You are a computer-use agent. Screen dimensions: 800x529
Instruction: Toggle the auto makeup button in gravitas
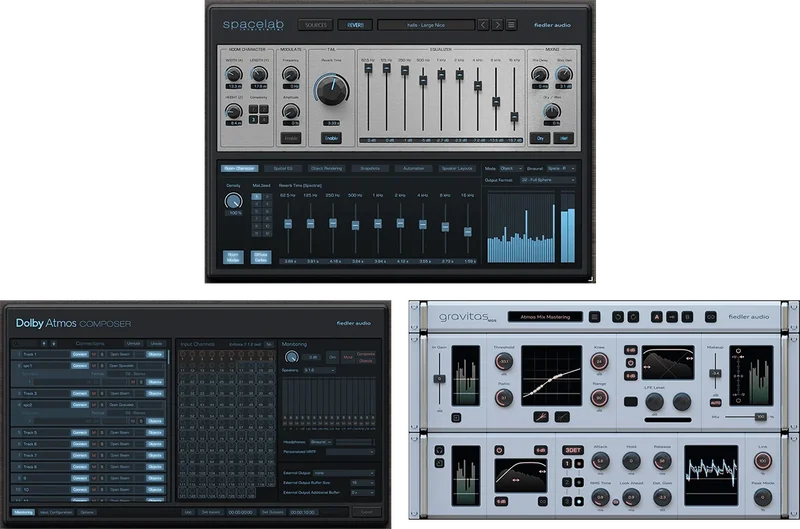point(715,402)
